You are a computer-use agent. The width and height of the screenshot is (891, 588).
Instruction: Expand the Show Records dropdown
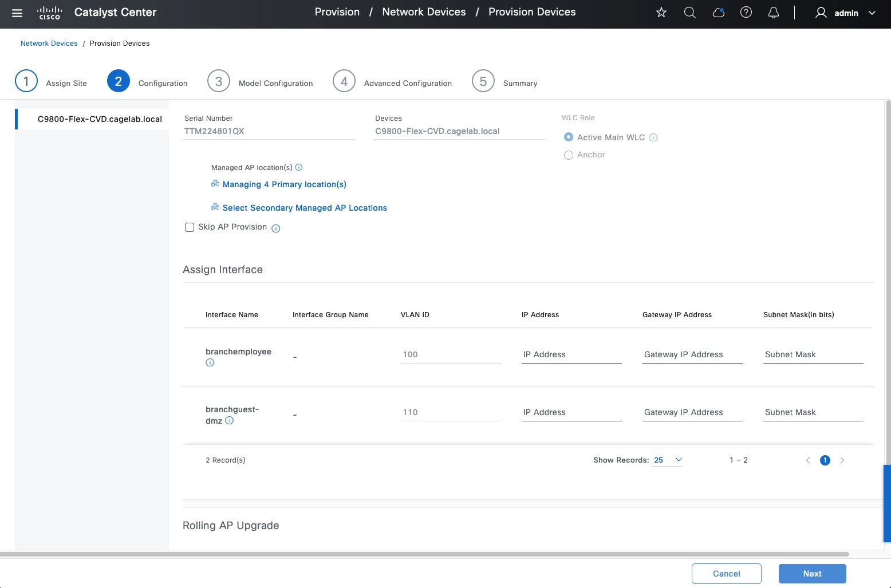tap(668, 460)
